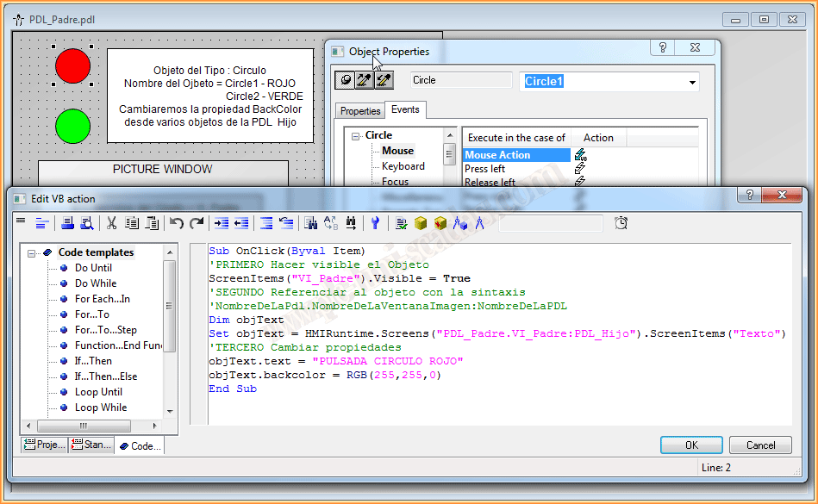Open the Circle1 object name dropdown

click(692, 83)
